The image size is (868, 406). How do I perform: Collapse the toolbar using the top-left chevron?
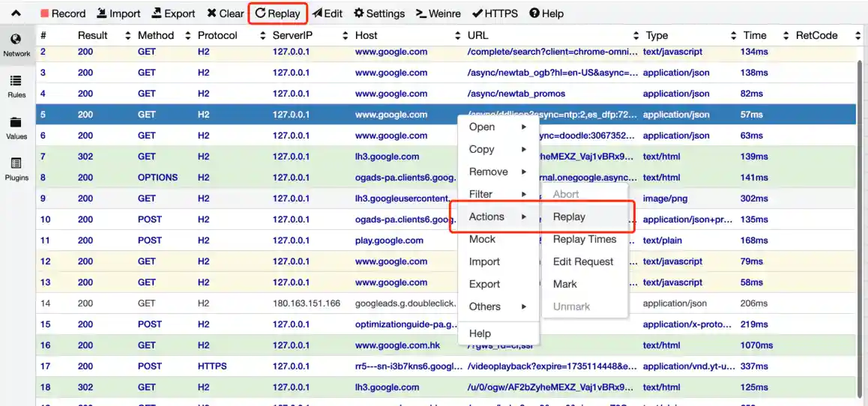coord(16,13)
